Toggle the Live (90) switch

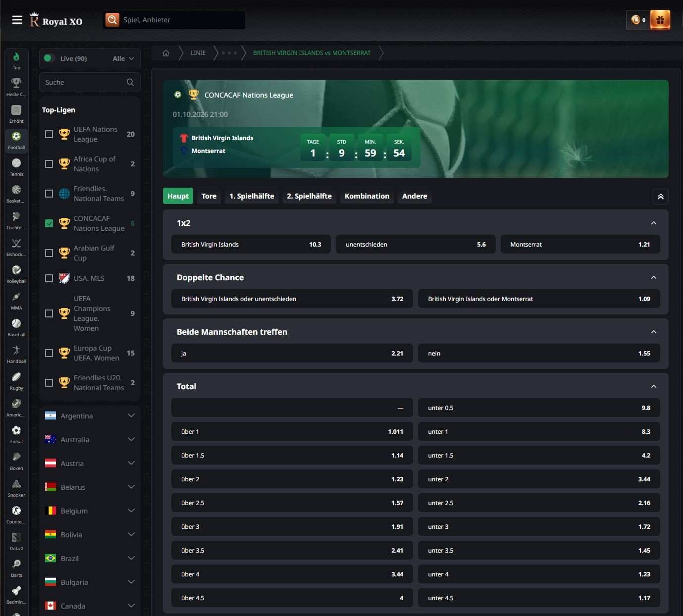tap(49, 58)
